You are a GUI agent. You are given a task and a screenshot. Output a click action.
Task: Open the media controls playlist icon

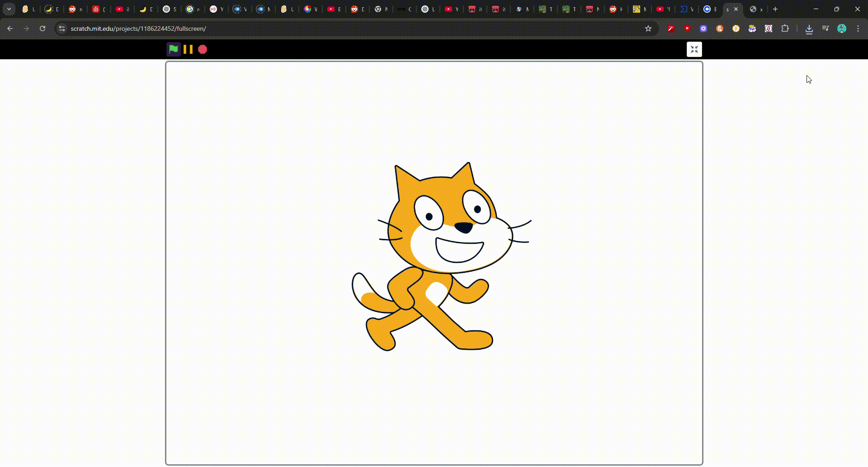[x=826, y=29]
